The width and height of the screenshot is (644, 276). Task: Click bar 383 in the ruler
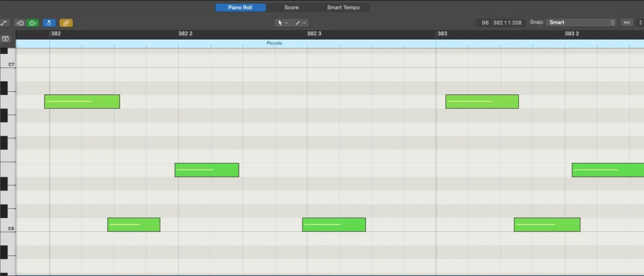click(x=442, y=34)
